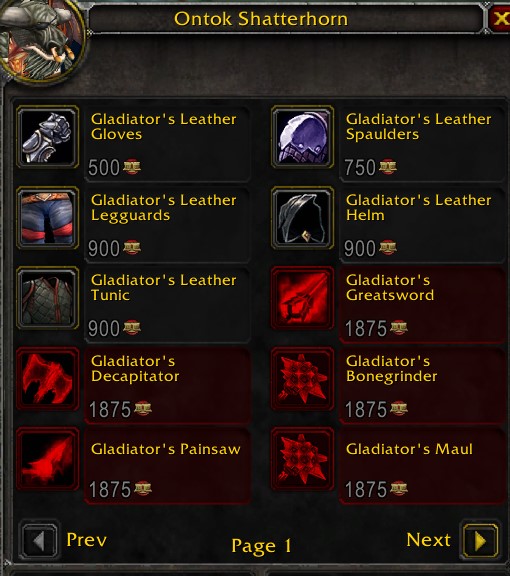Click the Gladiator's Leather Legguards icon
Screen dimensions: 510x576
[x=47, y=218]
